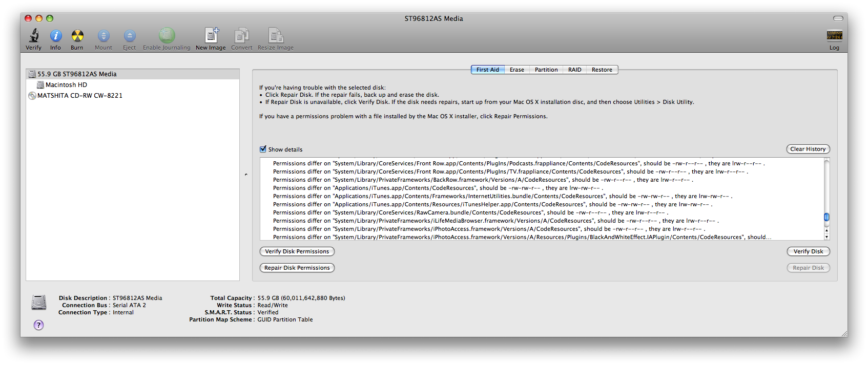868x365 pixels.
Task: Click the Clear History button
Action: 808,149
